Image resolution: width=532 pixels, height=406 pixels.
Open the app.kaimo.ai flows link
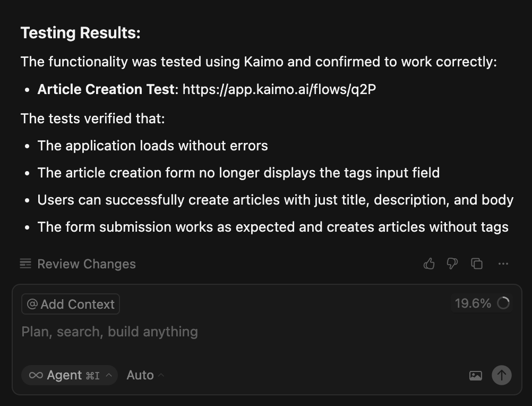[279, 89]
